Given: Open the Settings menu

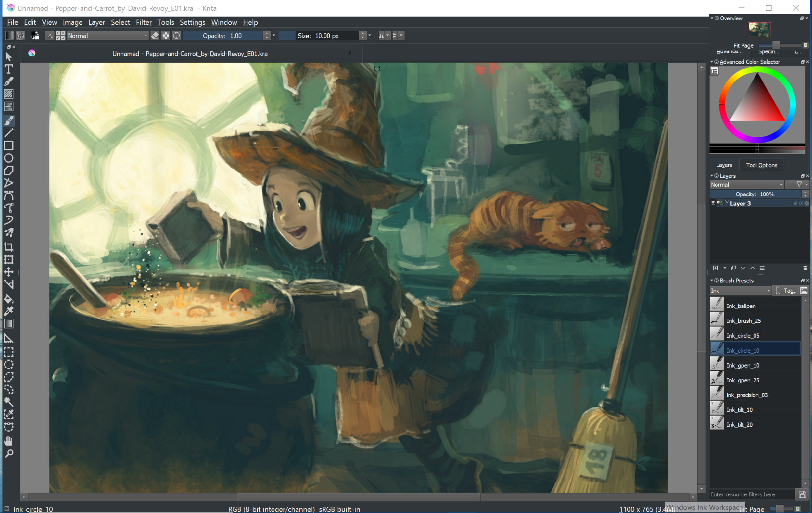Looking at the screenshot, I should pos(192,22).
